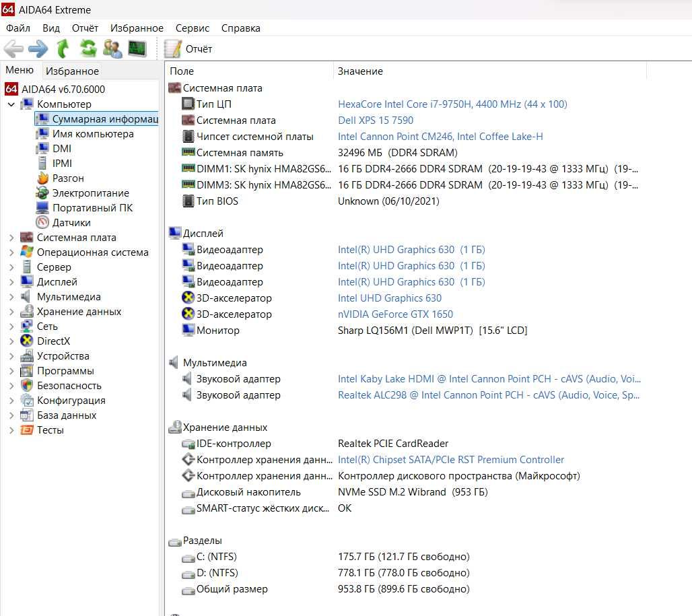Click the Программы icon in tree
This screenshot has width=692, height=616.
27,371
